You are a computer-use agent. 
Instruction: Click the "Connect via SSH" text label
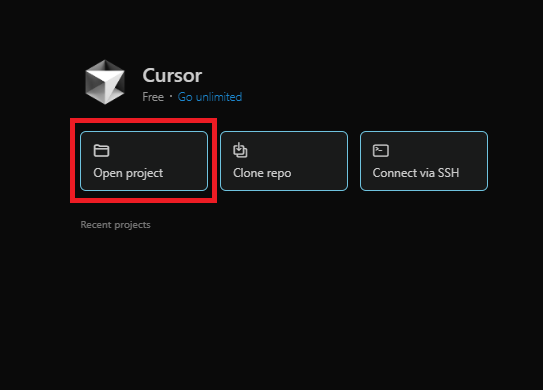(416, 172)
